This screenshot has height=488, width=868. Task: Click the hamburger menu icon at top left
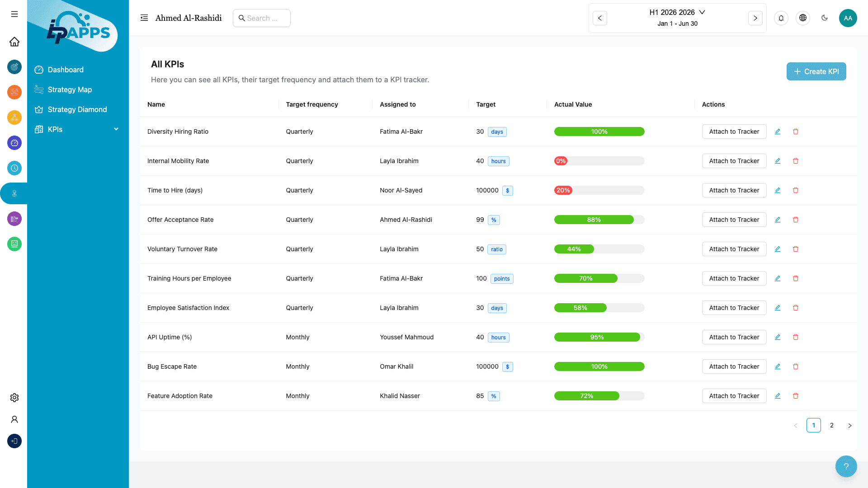point(14,14)
